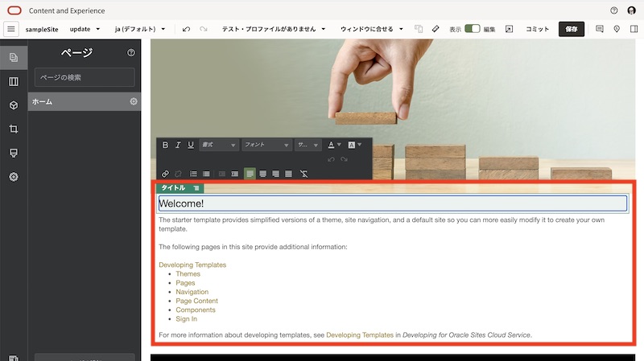Open the hamburger menu at top left

click(x=11, y=29)
